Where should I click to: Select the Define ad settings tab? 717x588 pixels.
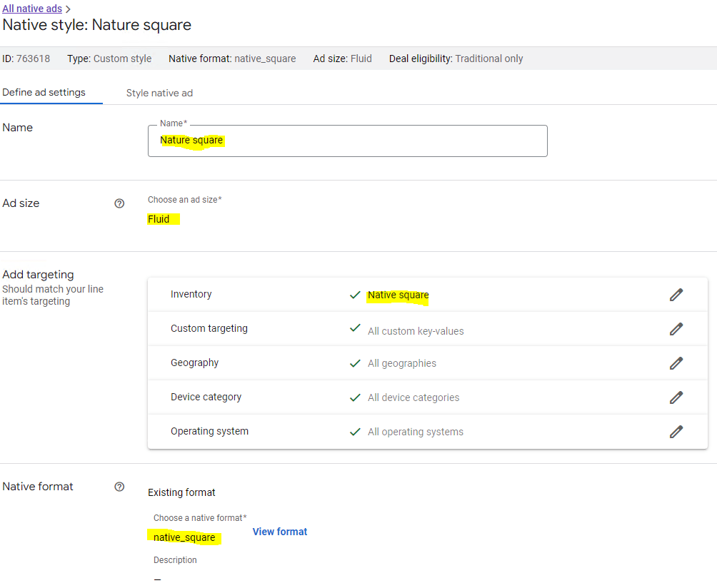pos(44,92)
